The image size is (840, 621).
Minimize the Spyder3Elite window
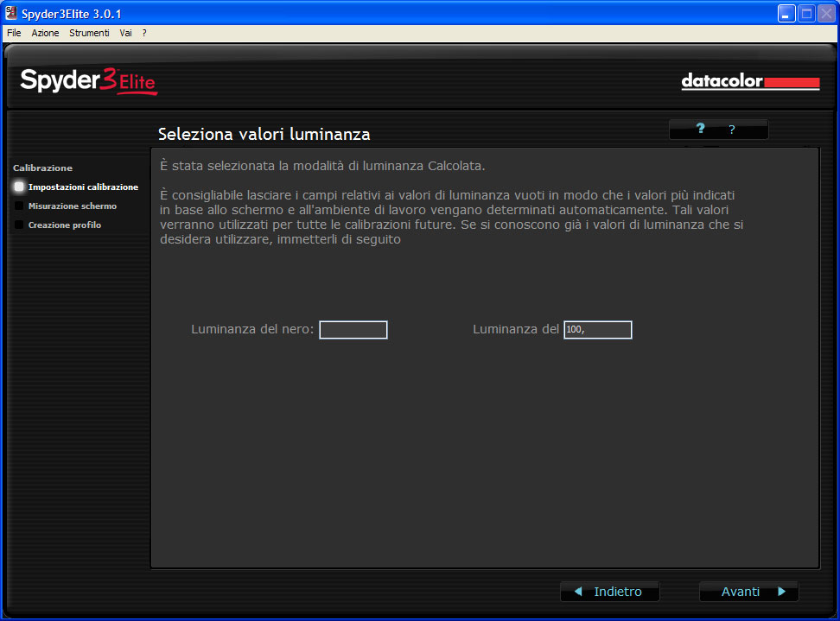click(x=786, y=13)
